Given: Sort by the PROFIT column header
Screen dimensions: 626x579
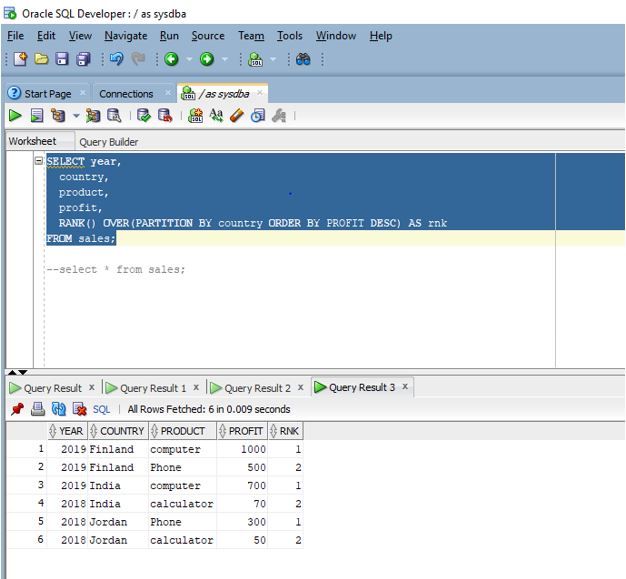Looking at the screenshot, I should pos(245,431).
